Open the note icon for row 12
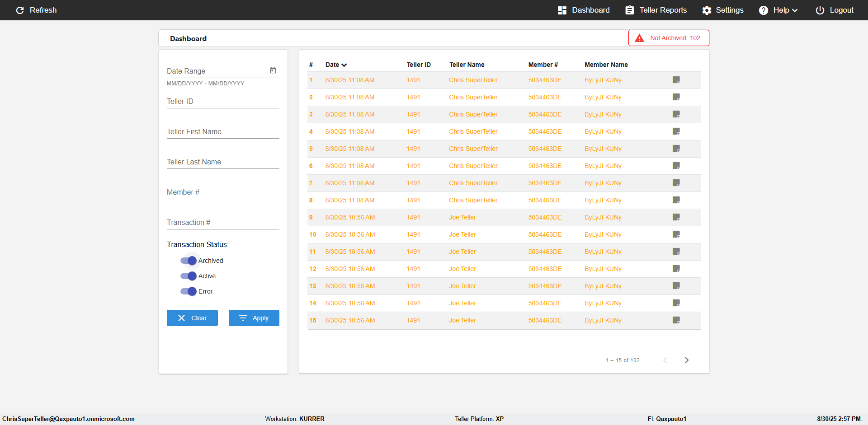The image size is (868, 425). (676, 269)
